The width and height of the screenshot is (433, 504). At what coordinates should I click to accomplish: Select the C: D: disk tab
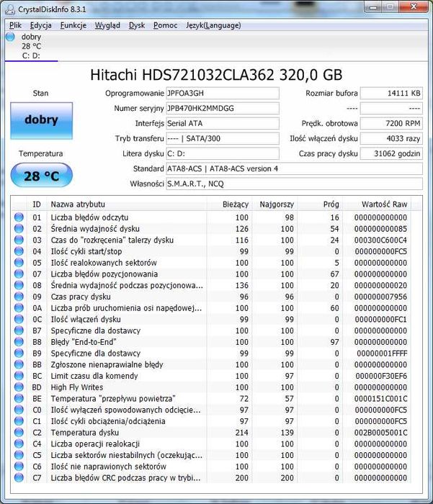[31, 46]
